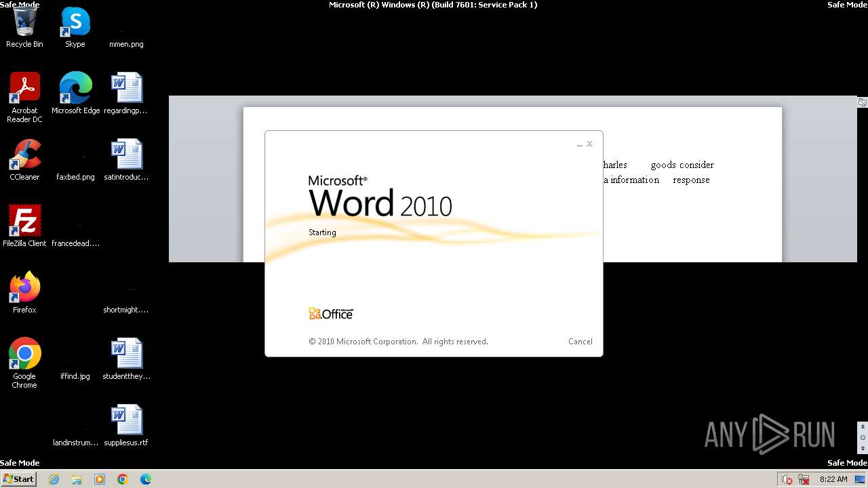Screen dimensions: 868x488
Task: Click the network status tray icon
Action: click(x=804, y=479)
